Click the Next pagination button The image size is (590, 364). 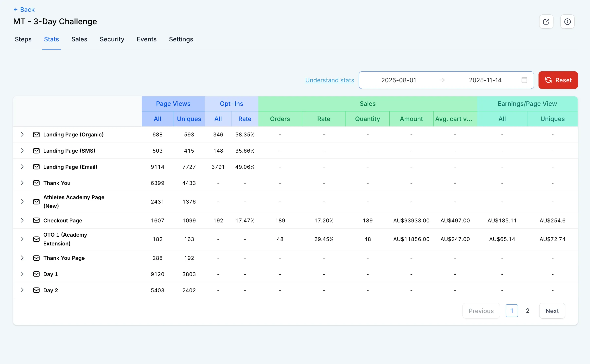click(x=552, y=311)
